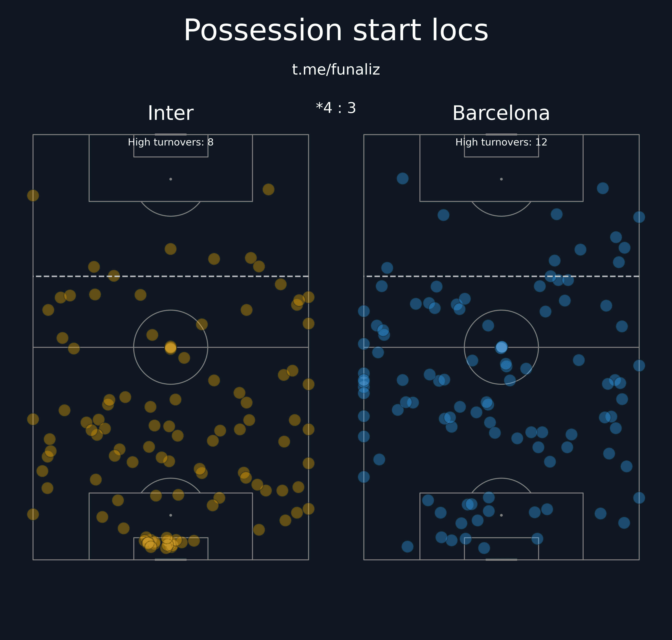
Task: Click the 'Possession start locs' title
Action: coord(336,31)
